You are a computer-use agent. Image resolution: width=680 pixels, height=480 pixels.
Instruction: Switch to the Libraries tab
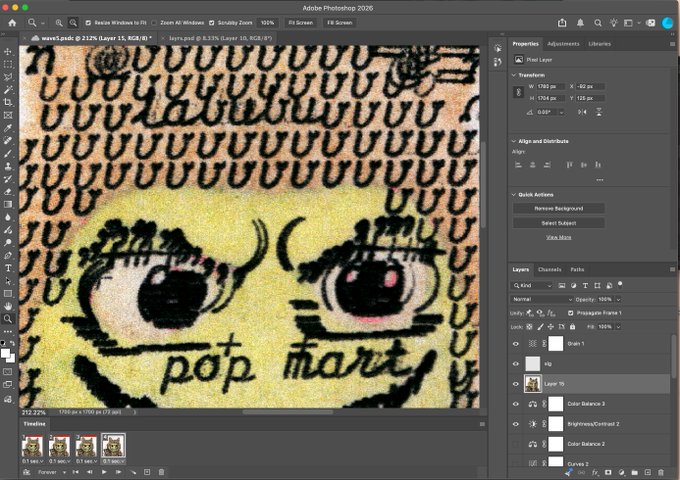tap(600, 44)
